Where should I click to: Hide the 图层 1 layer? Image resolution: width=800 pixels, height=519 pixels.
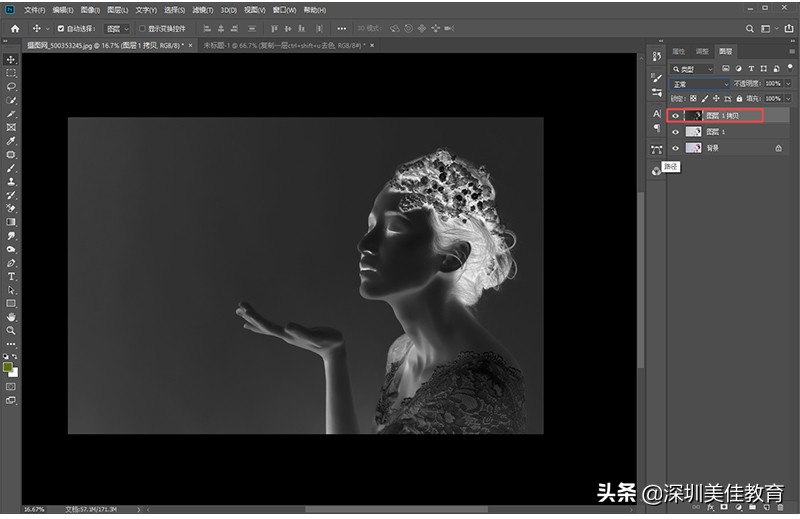[676, 132]
